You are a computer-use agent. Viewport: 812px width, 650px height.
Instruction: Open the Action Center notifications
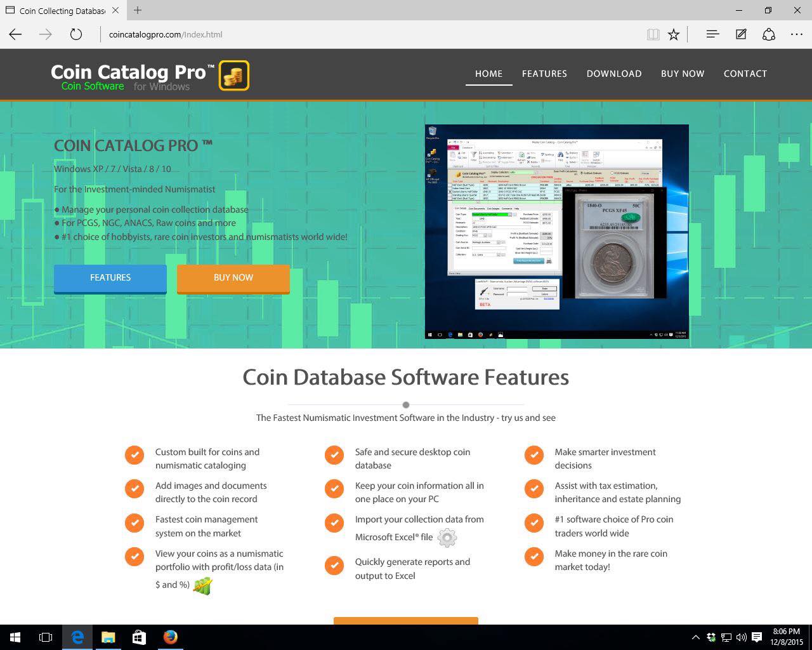[757, 637]
